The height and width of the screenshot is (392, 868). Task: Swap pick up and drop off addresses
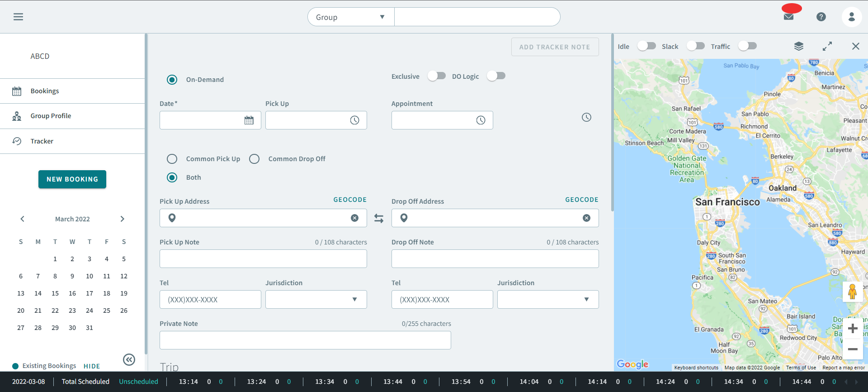(379, 218)
